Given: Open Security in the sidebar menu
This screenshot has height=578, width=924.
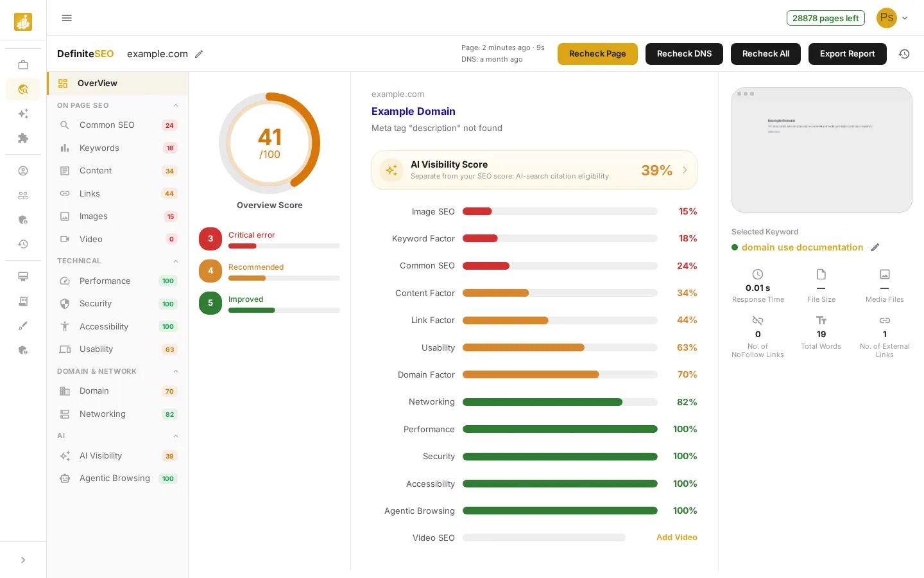Looking at the screenshot, I should click(x=117, y=304).
